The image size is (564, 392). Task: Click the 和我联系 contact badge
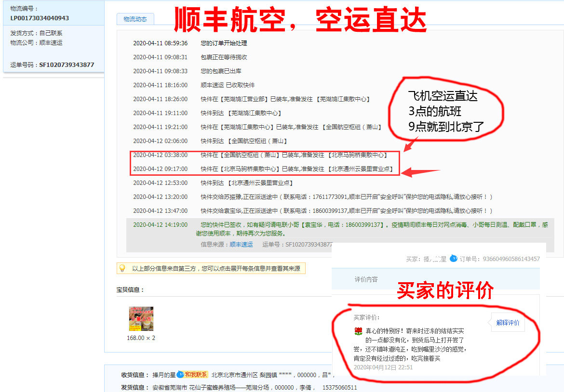[196, 375]
